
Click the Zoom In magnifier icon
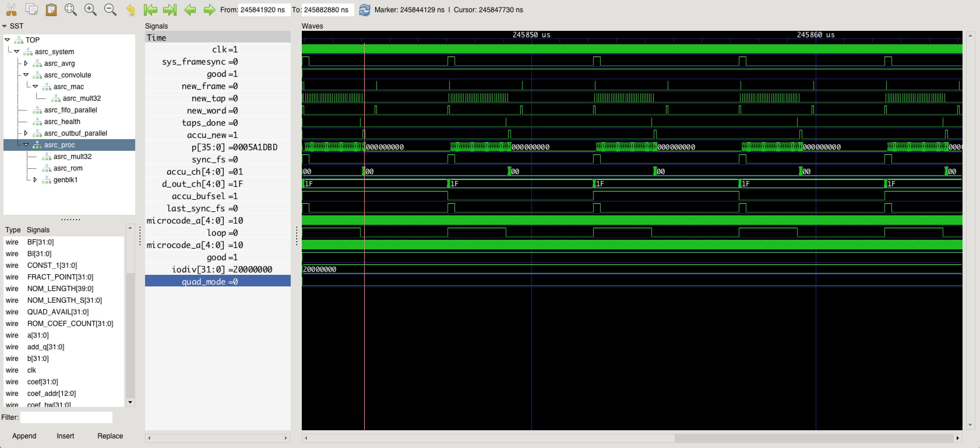click(91, 10)
